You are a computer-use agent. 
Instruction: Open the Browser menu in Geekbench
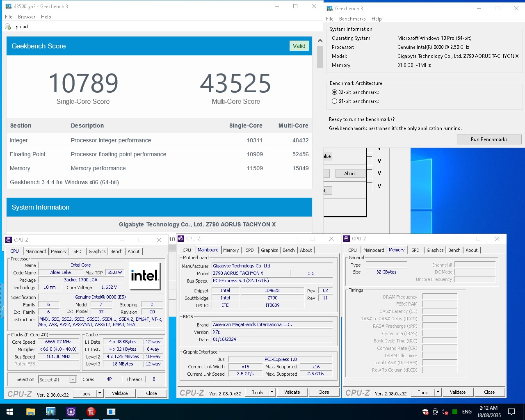click(27, 17)
